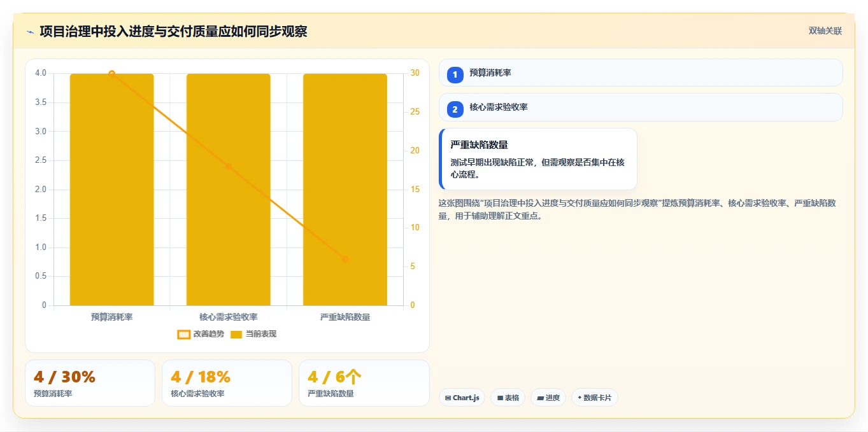868x432 pixels.
Task: Open the 4 / 30% 预算消耗率 data card
Action: click(x=90, y=383)
